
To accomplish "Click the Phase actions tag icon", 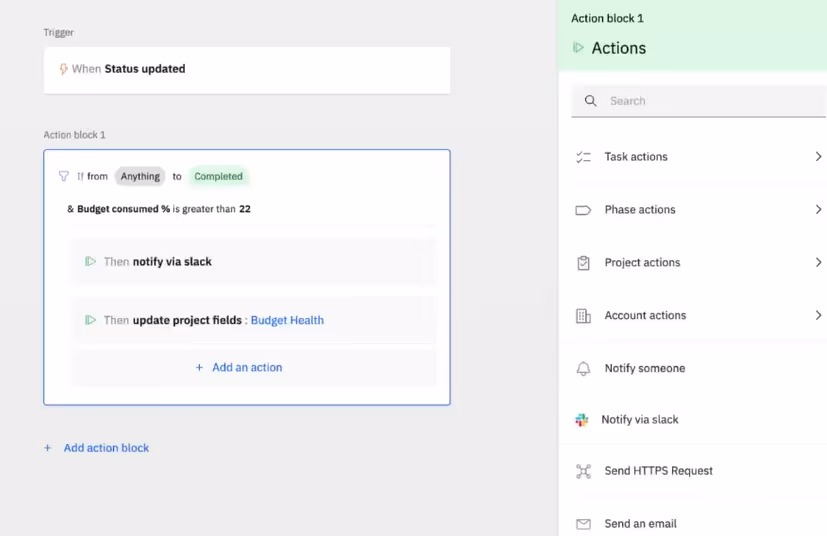I will [x=583, y=210].
